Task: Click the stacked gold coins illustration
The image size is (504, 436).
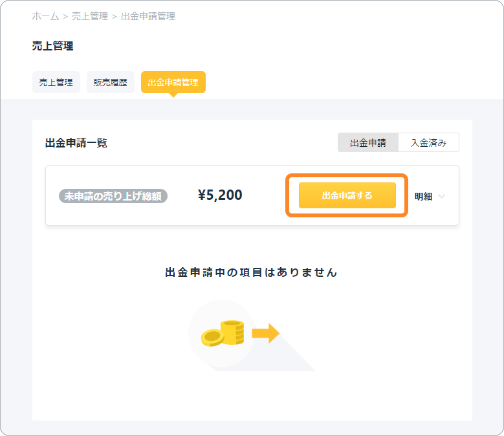Action: (232, 332)
